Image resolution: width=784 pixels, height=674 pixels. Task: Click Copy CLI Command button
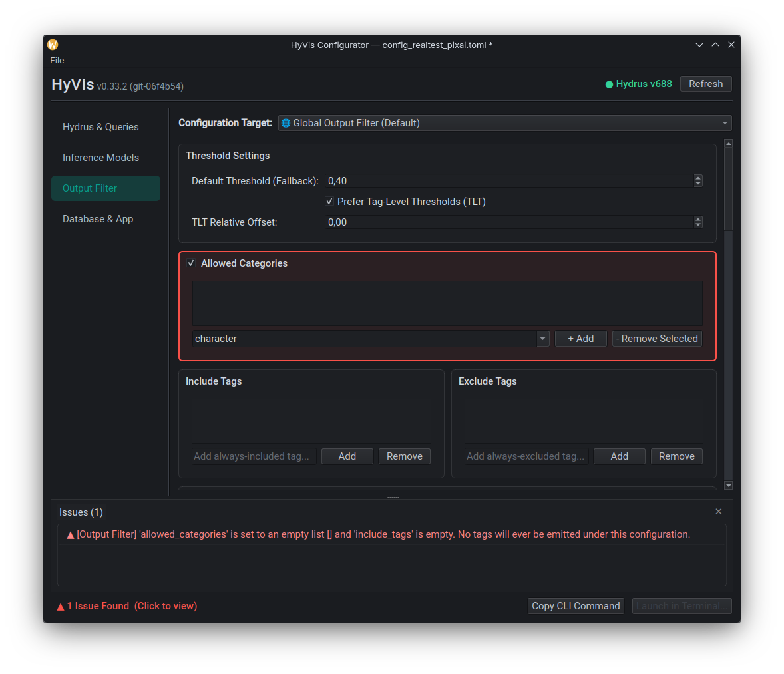click(576, 606)
